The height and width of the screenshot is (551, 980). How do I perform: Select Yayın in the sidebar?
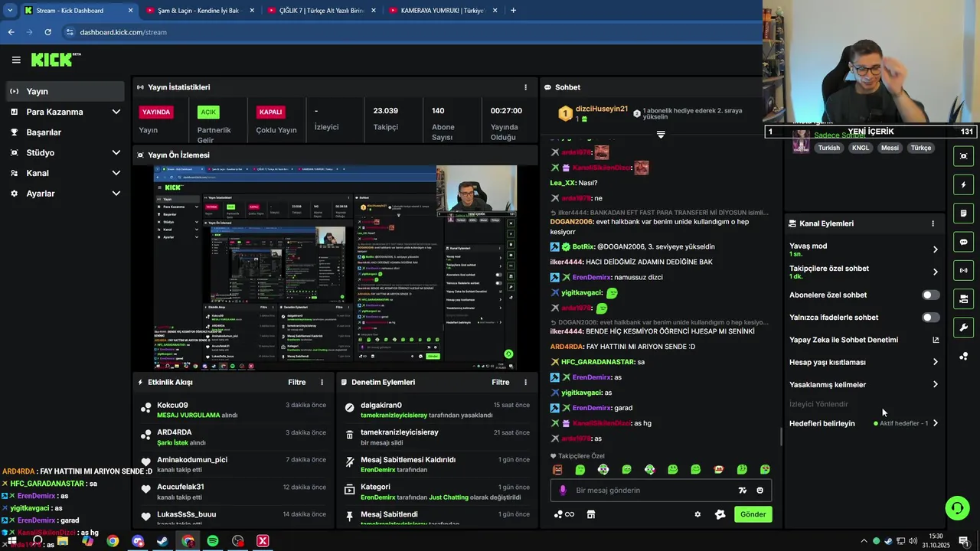tap(65, 91)
